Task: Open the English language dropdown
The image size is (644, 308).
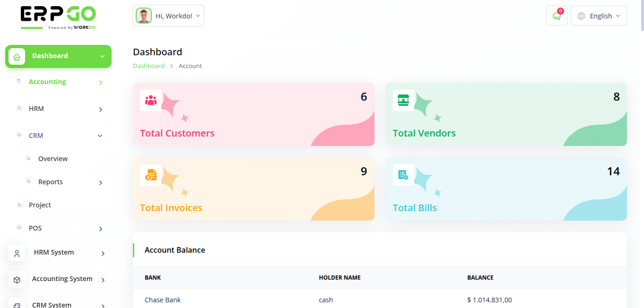Action: pyautogui.click(x=599, y=16)
